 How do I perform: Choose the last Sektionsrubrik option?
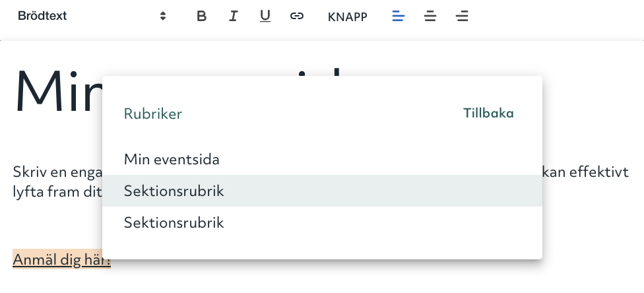322,222
